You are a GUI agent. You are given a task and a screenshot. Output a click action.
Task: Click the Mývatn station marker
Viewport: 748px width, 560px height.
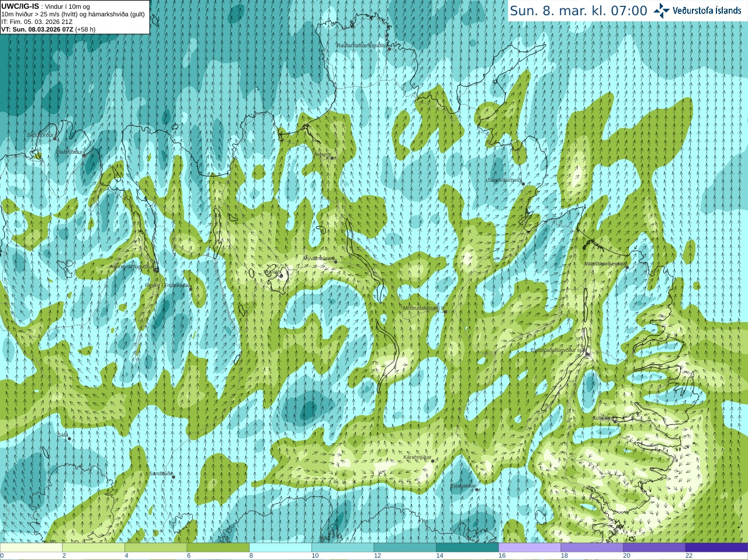(x=281, y=275)
